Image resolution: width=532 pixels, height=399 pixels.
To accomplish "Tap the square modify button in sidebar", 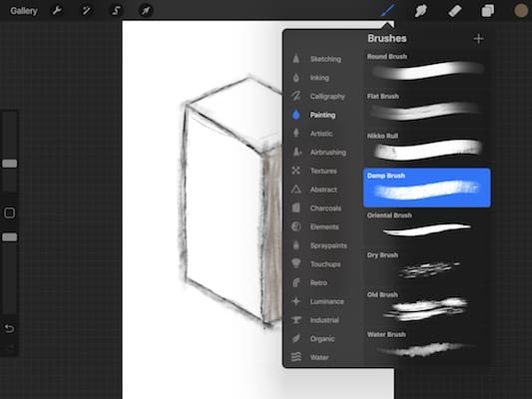I will click(10, 212).
